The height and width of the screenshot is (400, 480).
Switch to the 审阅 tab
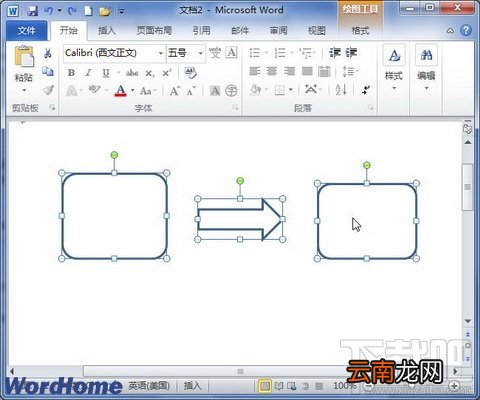pyautogui.click(x=278, y=31)
